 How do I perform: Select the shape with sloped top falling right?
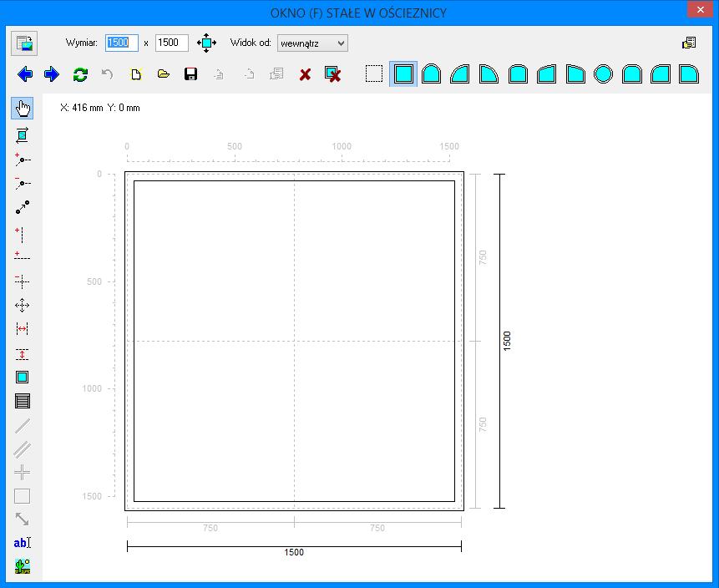point(575,73)
